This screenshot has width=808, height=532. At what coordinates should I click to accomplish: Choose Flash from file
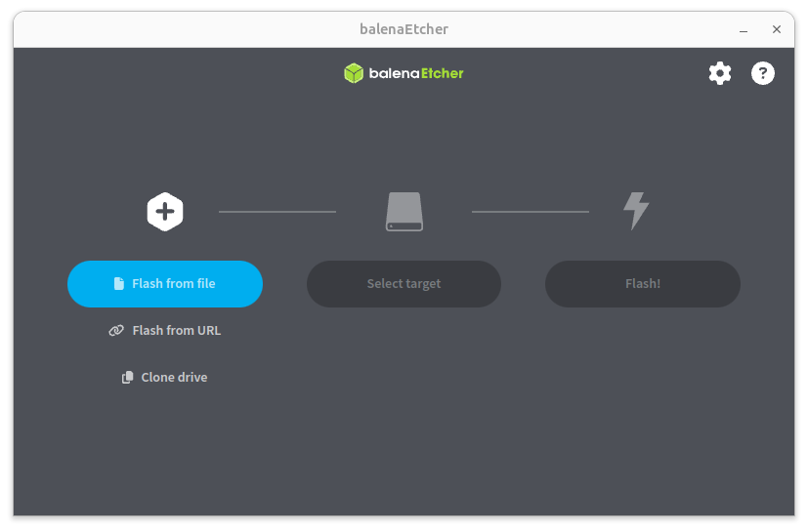(x=165, y=284)
